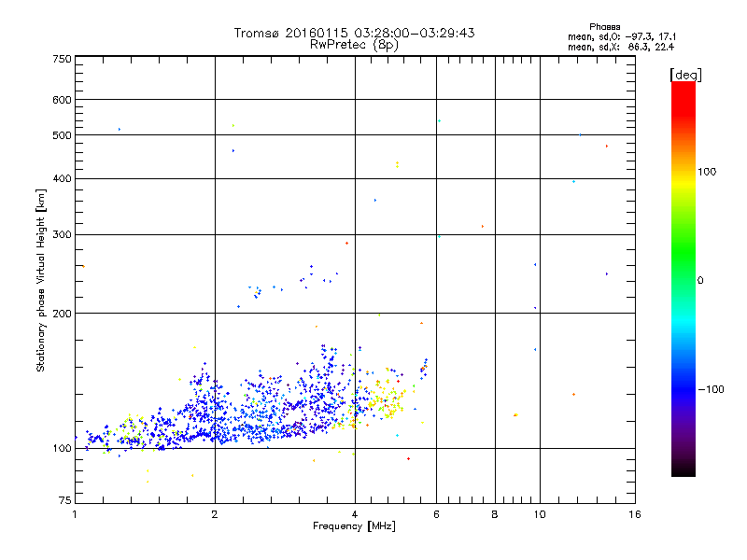This screenshot has width=747, height=560.
Task: Click the x-axis label '2'
Action: tap(215, 514)
